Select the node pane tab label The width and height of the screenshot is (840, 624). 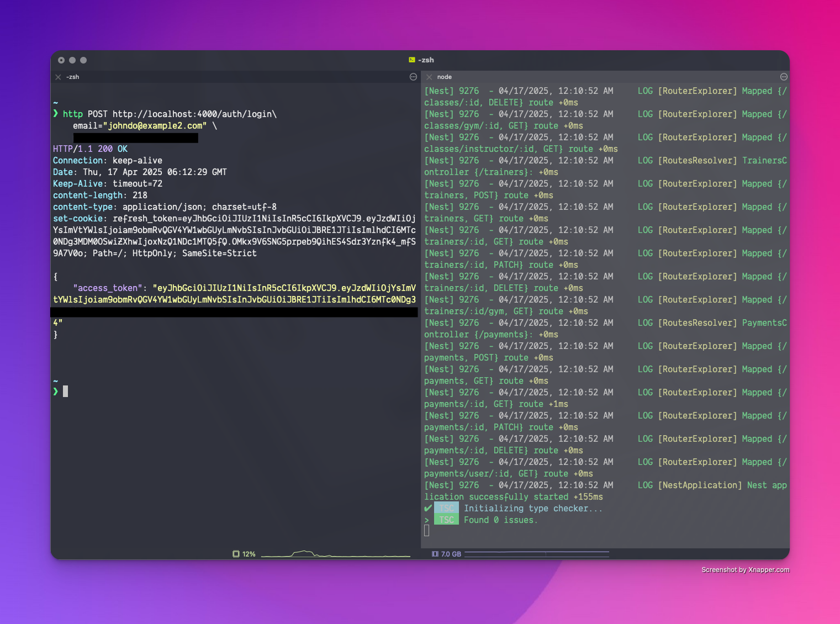click(x=445, y=77)
